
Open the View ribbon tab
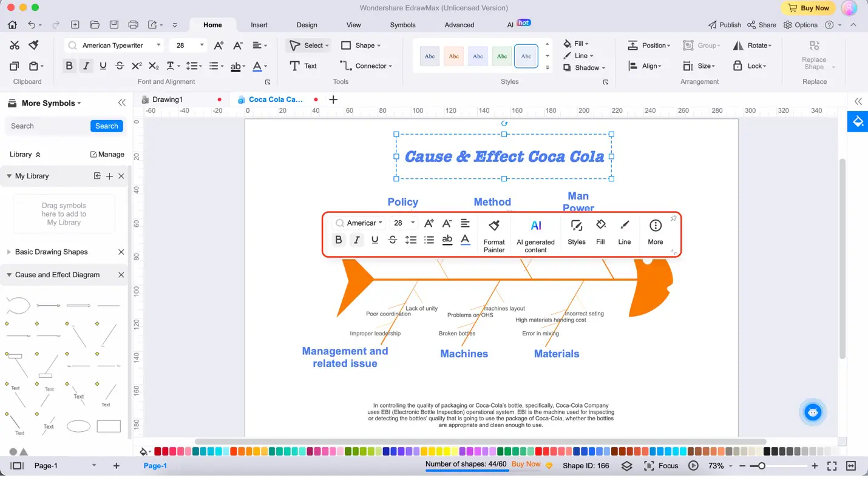pyautogui.click(x=354, y=25)
